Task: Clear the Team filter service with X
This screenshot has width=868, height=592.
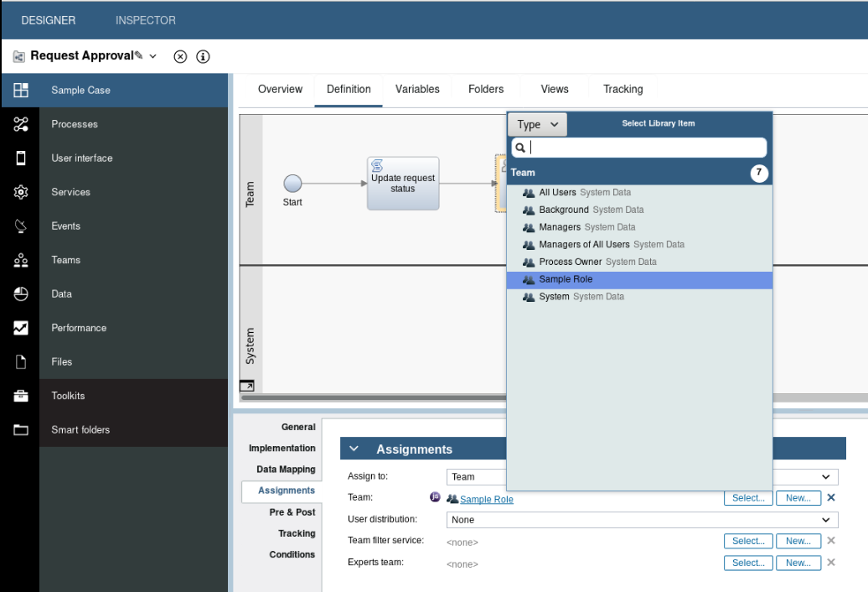Action: click(x=830, y=541)
